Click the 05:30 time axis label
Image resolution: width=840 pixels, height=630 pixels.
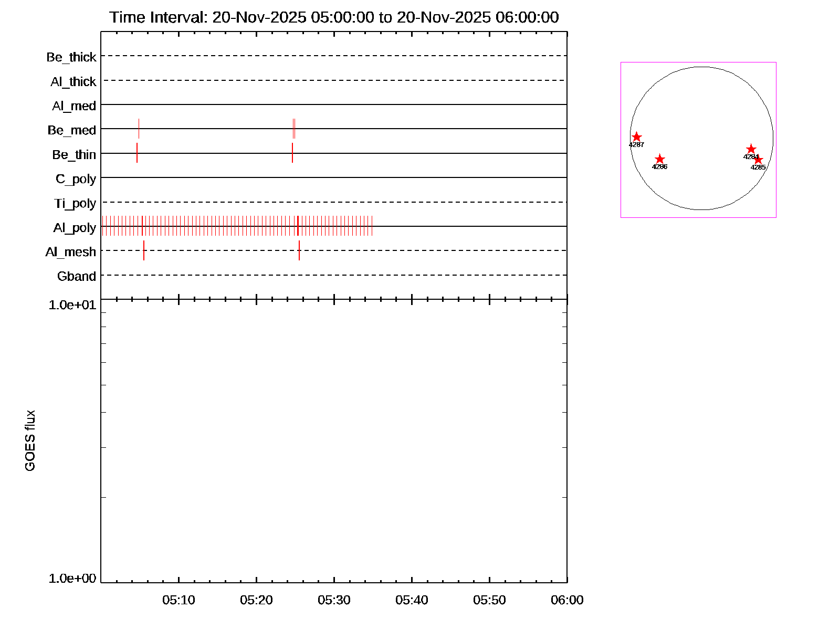click(334, 600)
